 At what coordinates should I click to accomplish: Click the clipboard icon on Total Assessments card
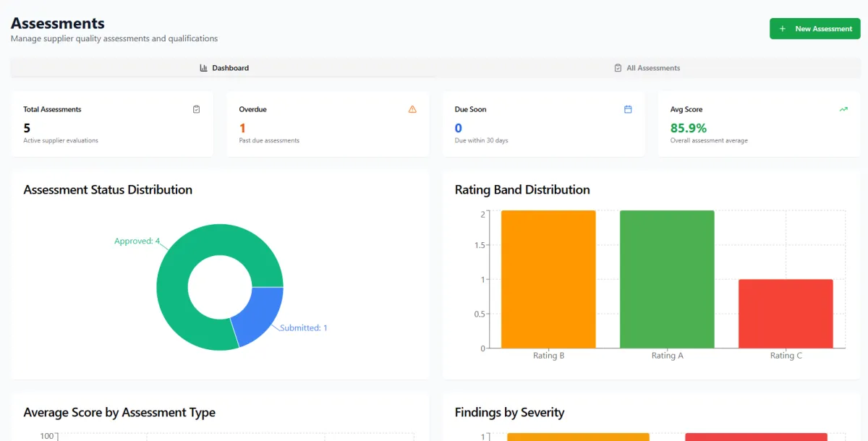coord(197,109)
